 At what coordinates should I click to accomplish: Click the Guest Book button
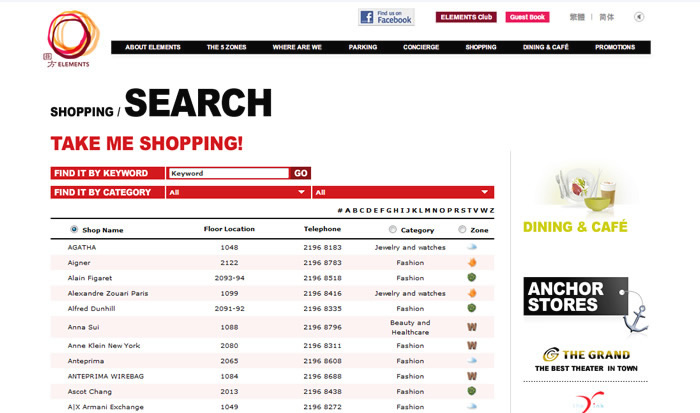coord(527,17)
